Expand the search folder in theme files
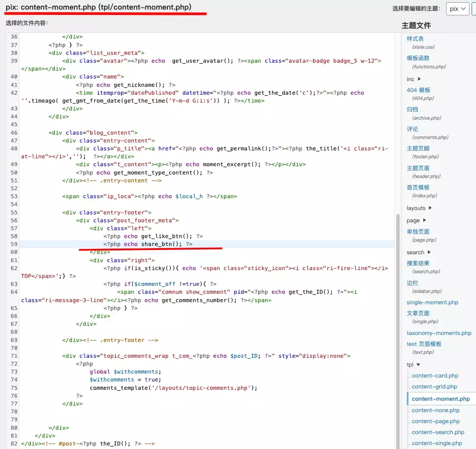This screenshot has width=476, height=449. click(x=419, y=252)
